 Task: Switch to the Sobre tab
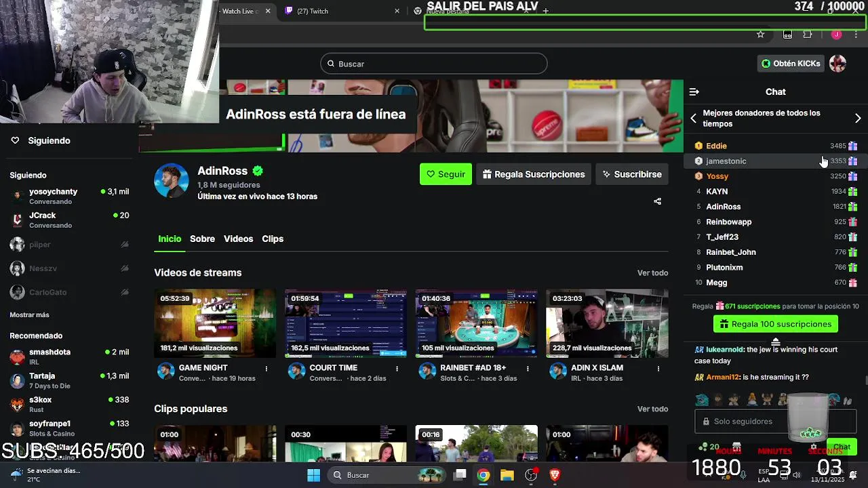click(202, 239)
